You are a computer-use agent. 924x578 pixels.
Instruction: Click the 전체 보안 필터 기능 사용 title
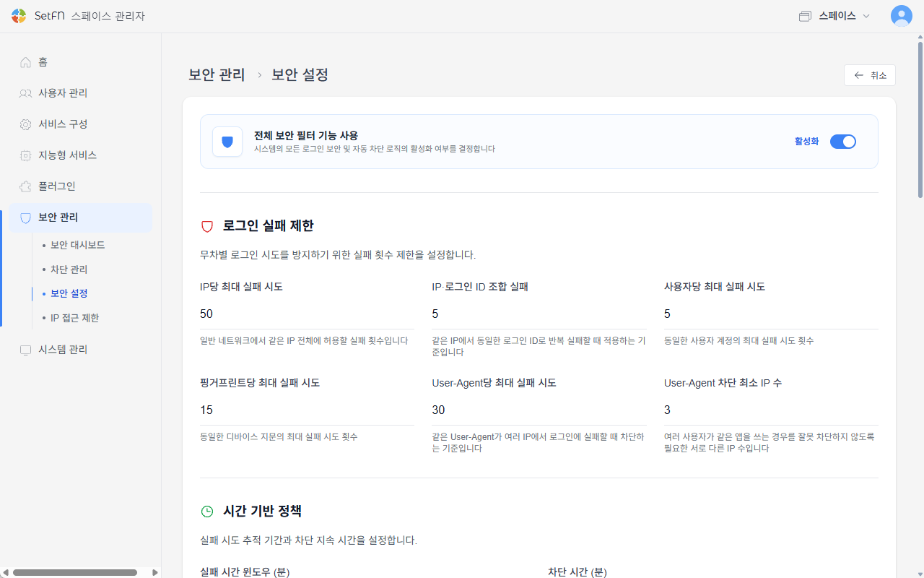[306, 135]
